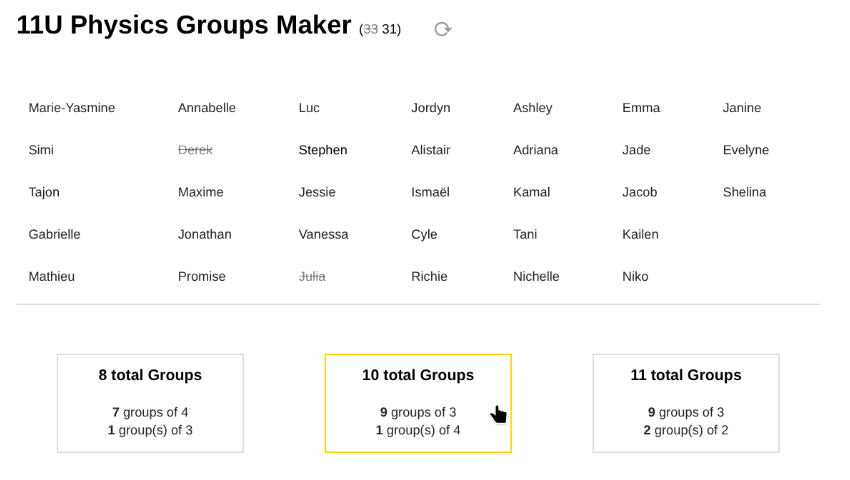Re-enable the struck-through name Julia
The image size is (850, 480).
pyautogui.click(x=312, y=276)
